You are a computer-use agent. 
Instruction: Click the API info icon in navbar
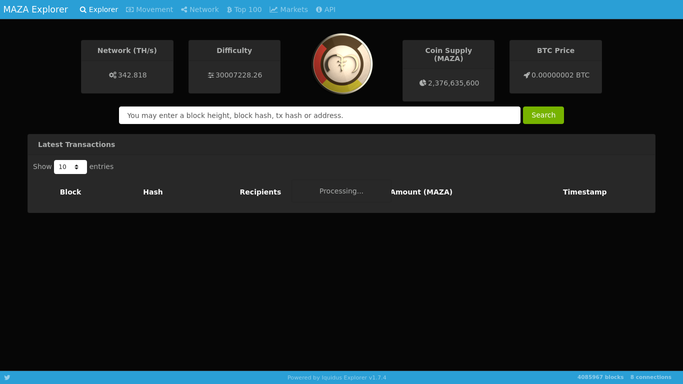click(x=319, y=10)
